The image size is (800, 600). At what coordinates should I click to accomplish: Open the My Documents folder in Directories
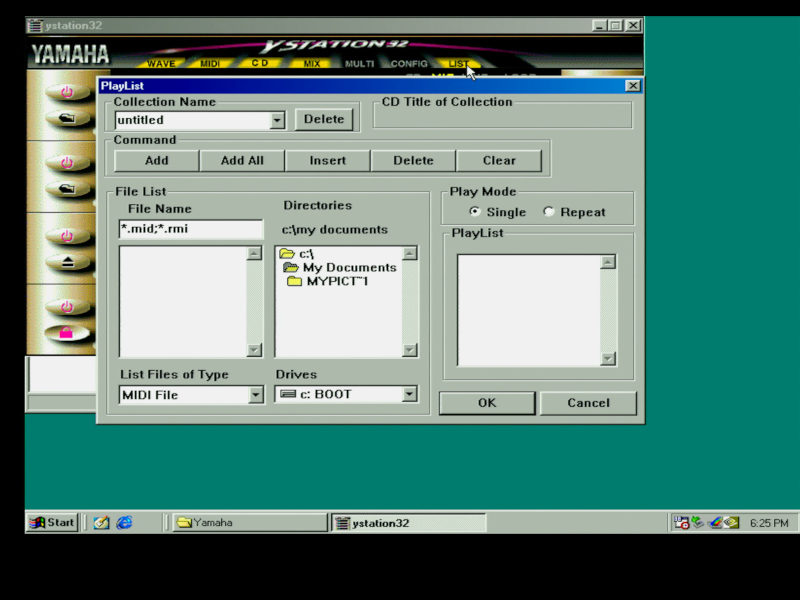point(348,268)
